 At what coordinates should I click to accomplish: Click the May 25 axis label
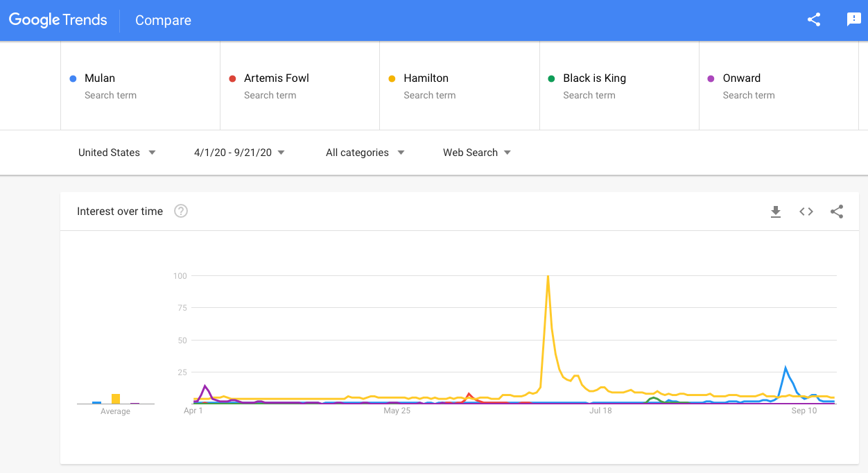coord(397,411)
